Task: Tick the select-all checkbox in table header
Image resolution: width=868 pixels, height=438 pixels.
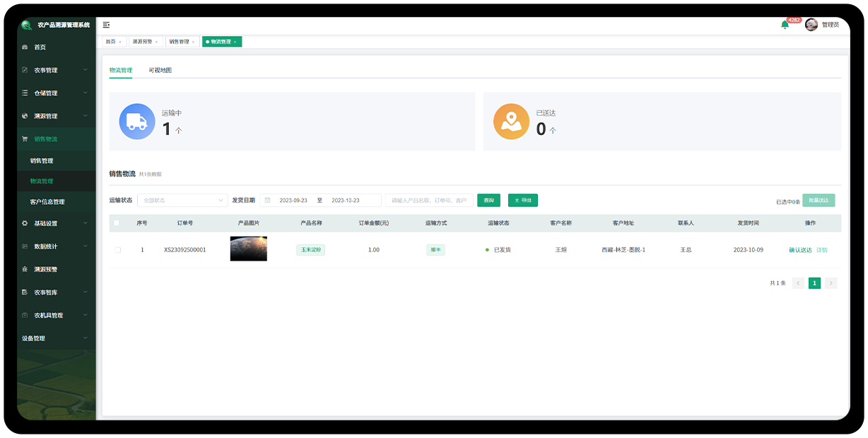Action: 117,223
